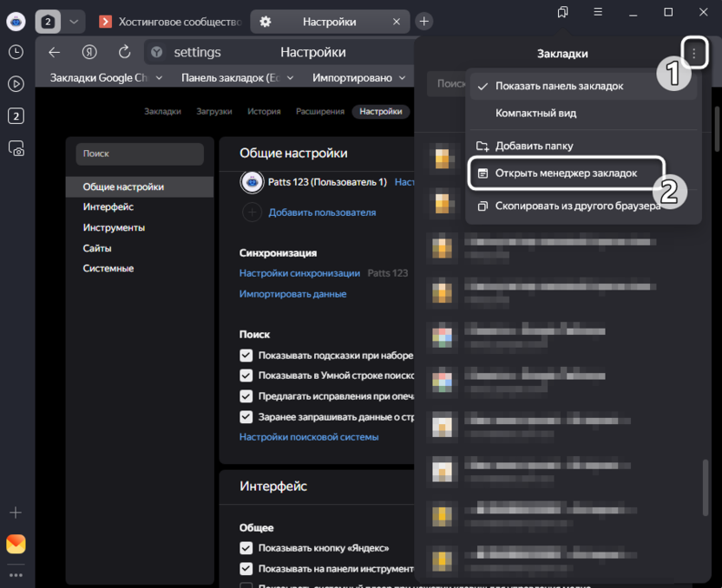Go back with the arrow button
The image size is (722, 588).
[x=55, y=52]
